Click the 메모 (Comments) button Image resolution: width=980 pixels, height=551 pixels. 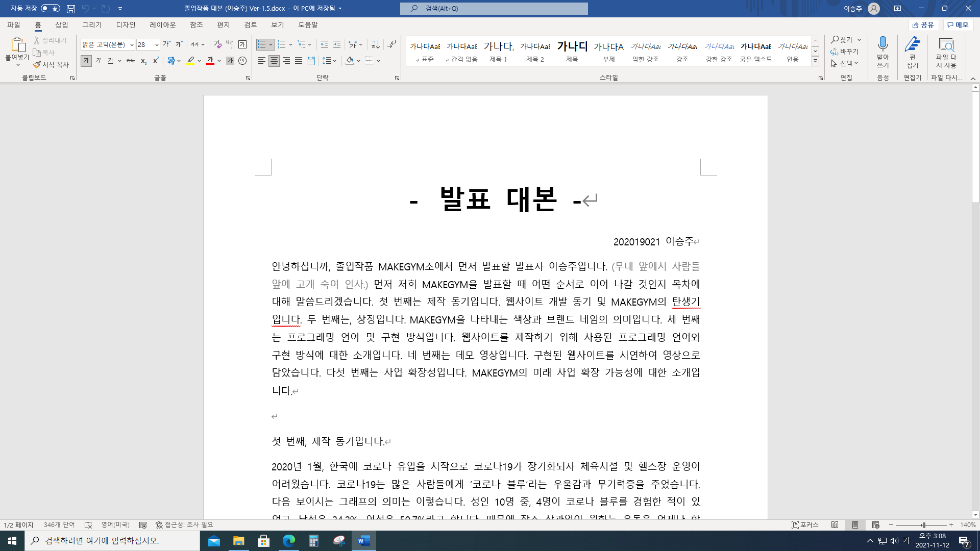[958, 25]
